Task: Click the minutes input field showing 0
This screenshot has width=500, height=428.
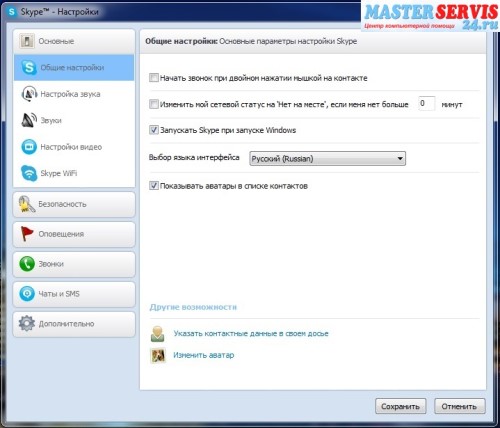Action: [427, 104]
